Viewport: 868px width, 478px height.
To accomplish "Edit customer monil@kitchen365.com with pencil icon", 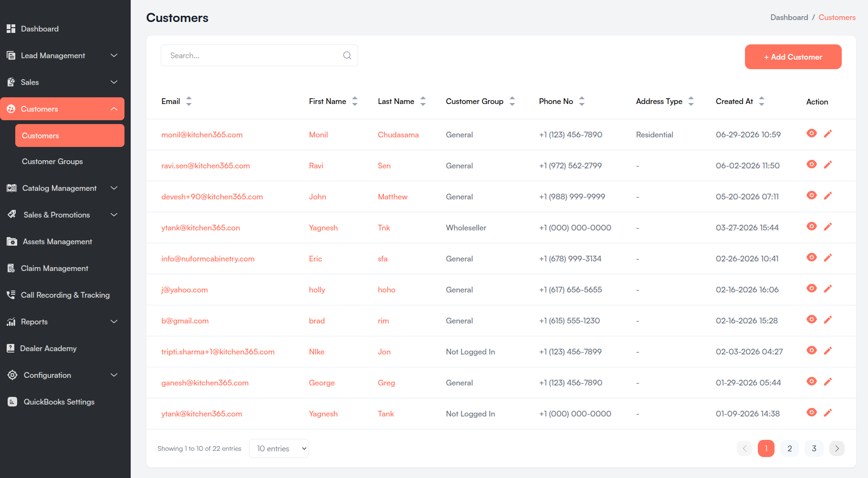I will pos(828,134).
